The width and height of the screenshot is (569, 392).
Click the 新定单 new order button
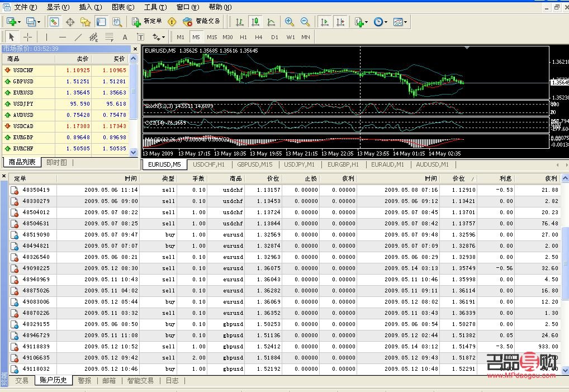147,22
